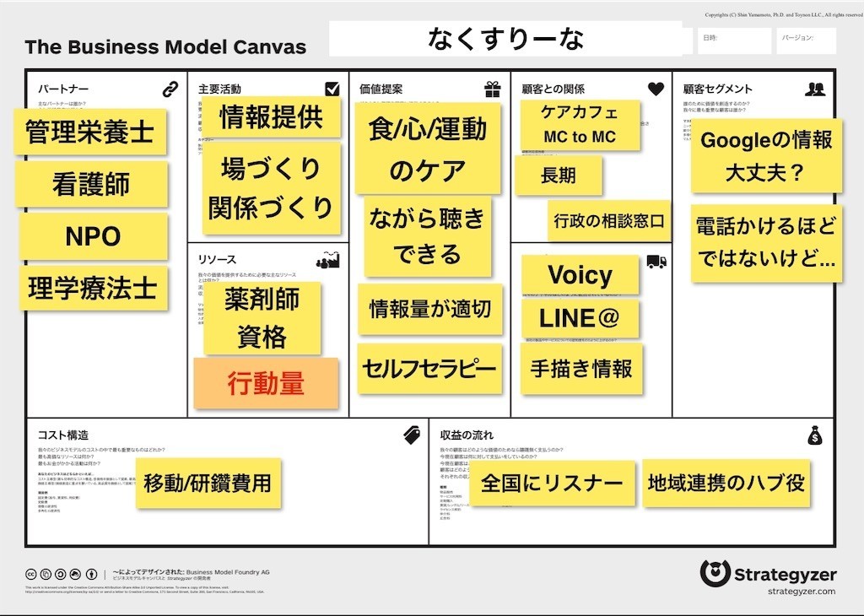Click the delivery truck icon in channels section

point(656,261)
